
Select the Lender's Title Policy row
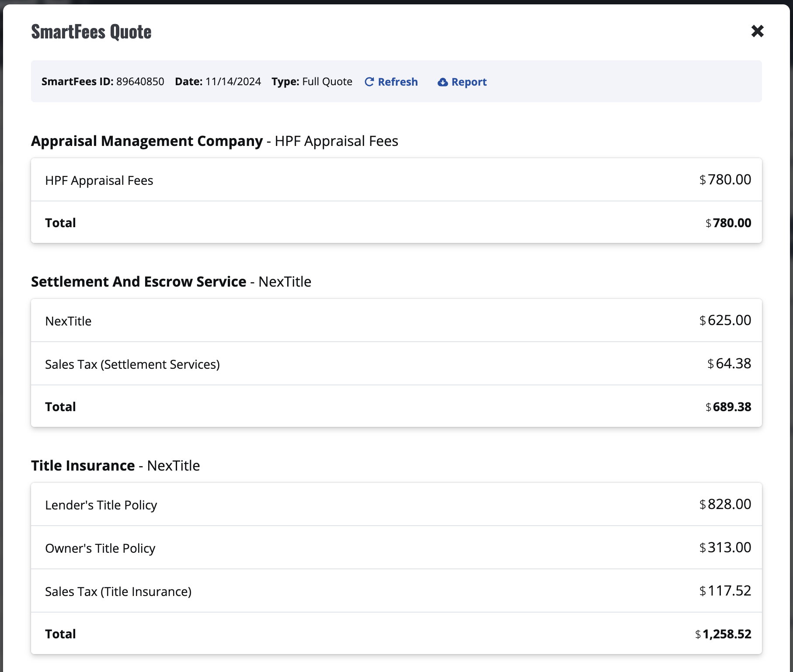pyautogui.click(x=101, y=505)
